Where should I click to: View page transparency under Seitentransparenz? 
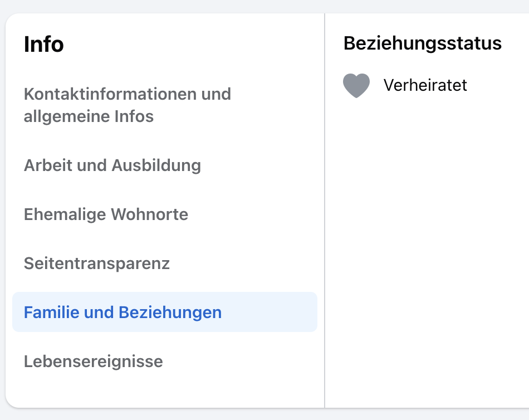[x=96, y=263]
